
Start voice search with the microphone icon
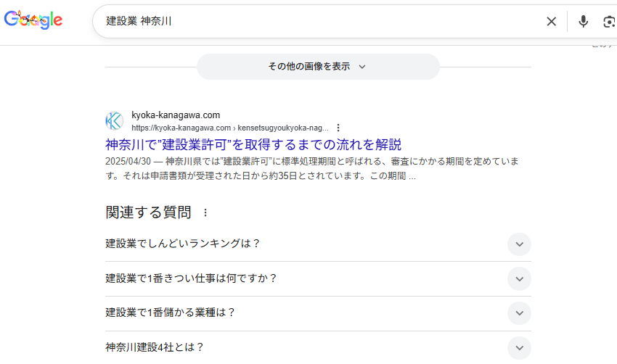click(x=583, y=22)
